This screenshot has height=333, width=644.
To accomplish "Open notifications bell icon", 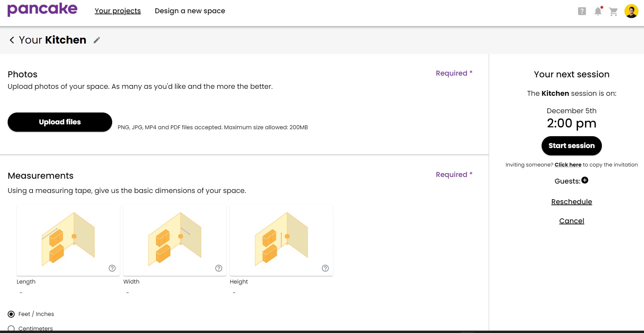I will point(598,11).
